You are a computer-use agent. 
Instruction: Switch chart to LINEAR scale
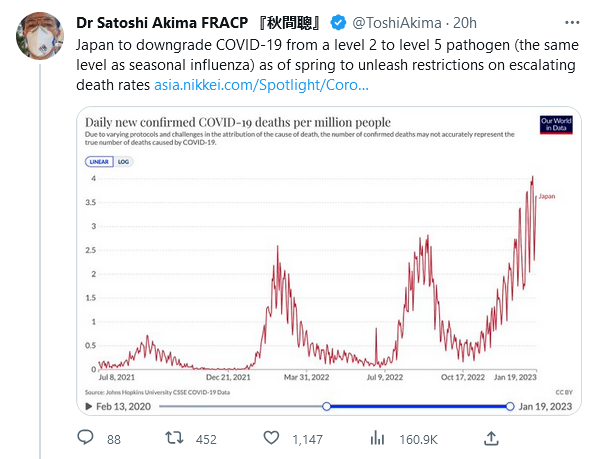[x=99, y=162]
